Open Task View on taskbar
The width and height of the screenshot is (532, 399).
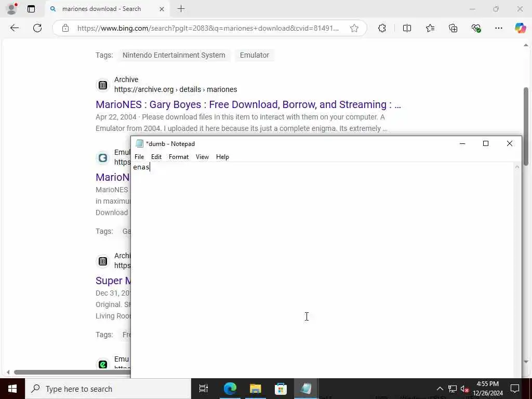click(204, 389)
